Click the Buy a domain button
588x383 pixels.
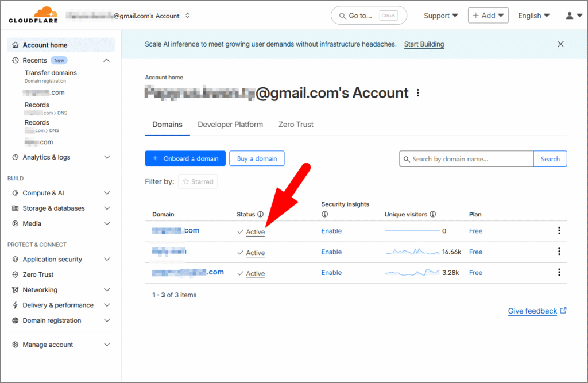[x=257, y=158]
